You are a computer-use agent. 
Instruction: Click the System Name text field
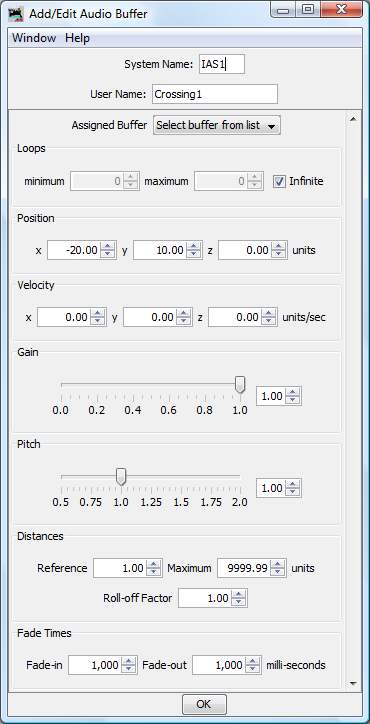222,64
